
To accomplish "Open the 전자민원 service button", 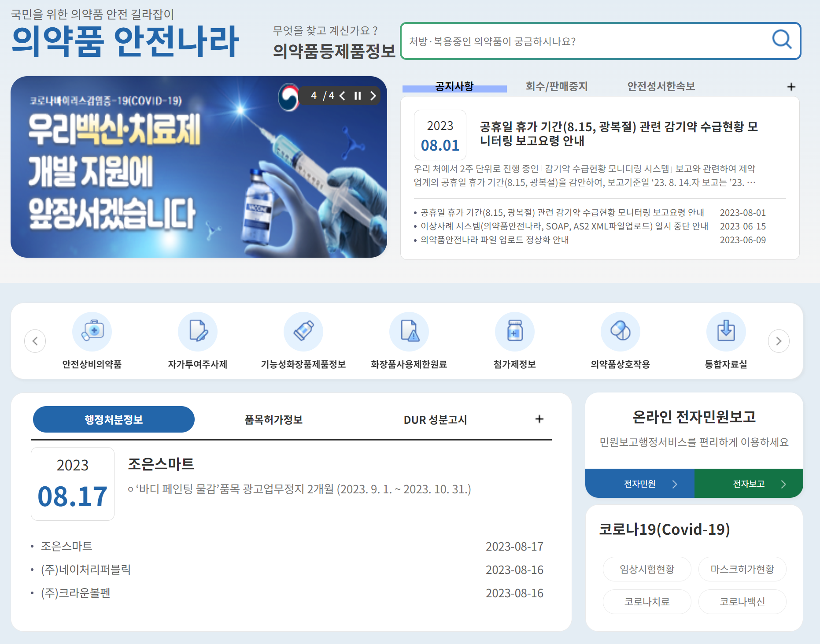I will coord(639,483).
